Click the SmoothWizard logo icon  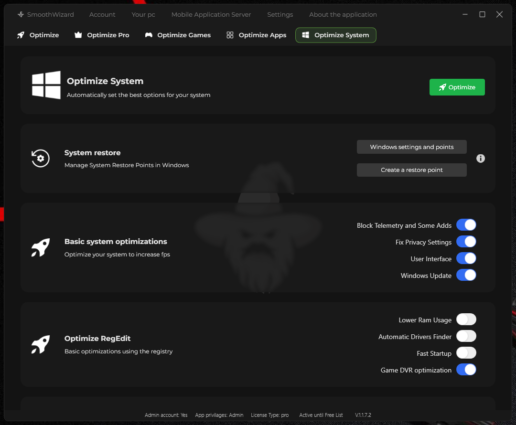point(21,14)
